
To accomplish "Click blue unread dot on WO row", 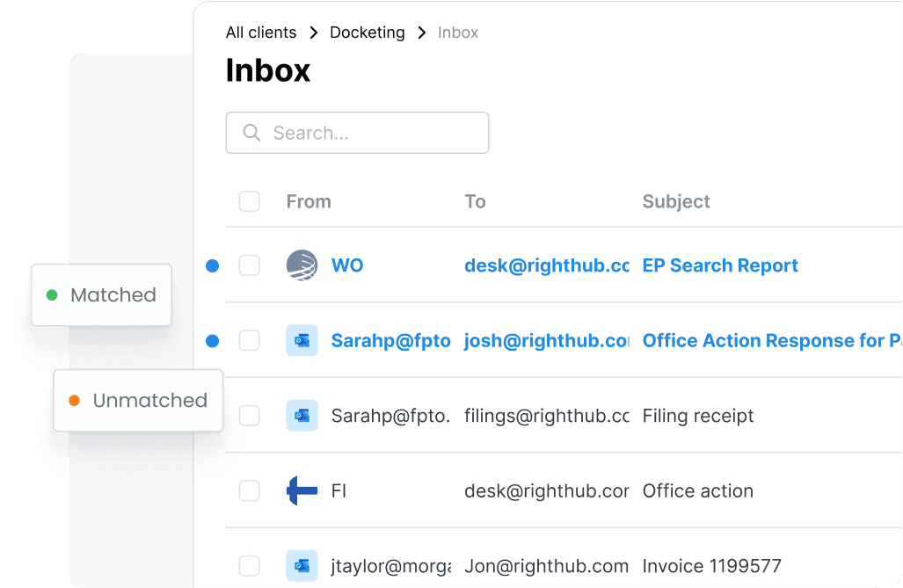I will pyautogui.click(x=212, y=265).
